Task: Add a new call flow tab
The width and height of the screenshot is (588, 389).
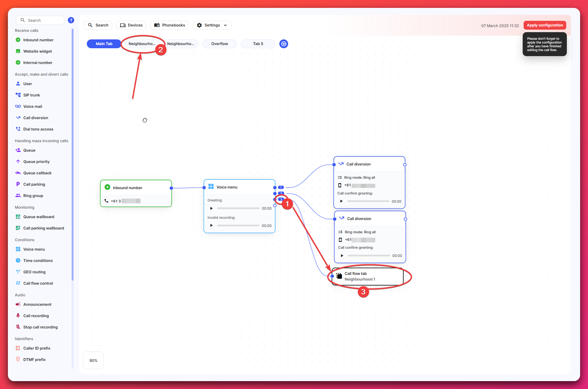Action: pos(284,44)
